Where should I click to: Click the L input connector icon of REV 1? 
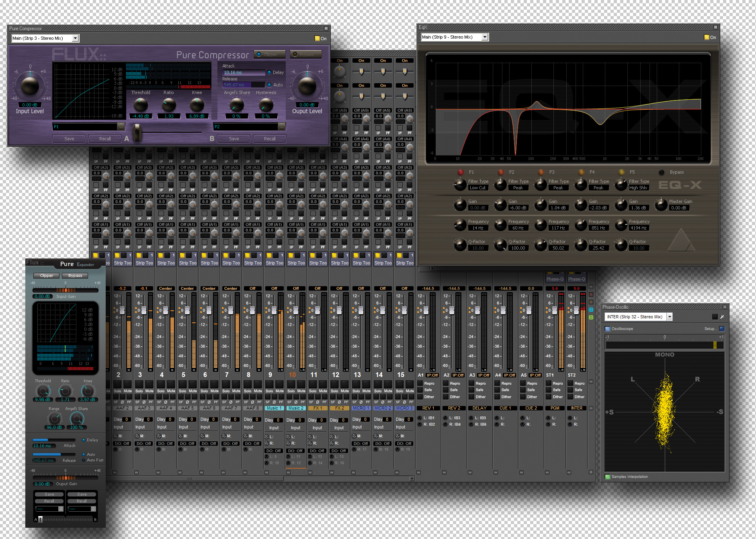tap(420, 418)
